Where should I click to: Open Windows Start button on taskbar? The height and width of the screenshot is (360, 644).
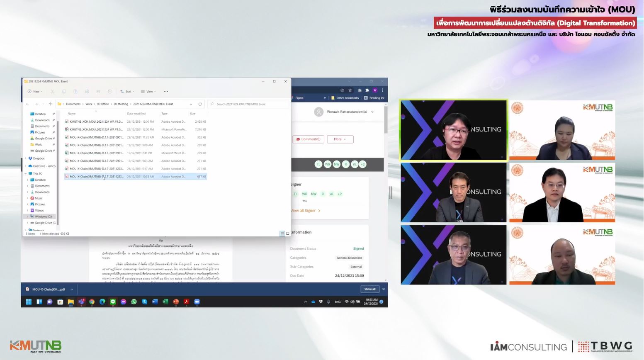(29, 302)
